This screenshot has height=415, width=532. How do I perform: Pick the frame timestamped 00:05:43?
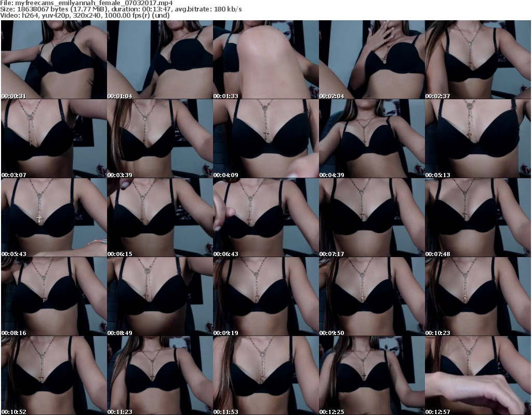click(54, 218)
